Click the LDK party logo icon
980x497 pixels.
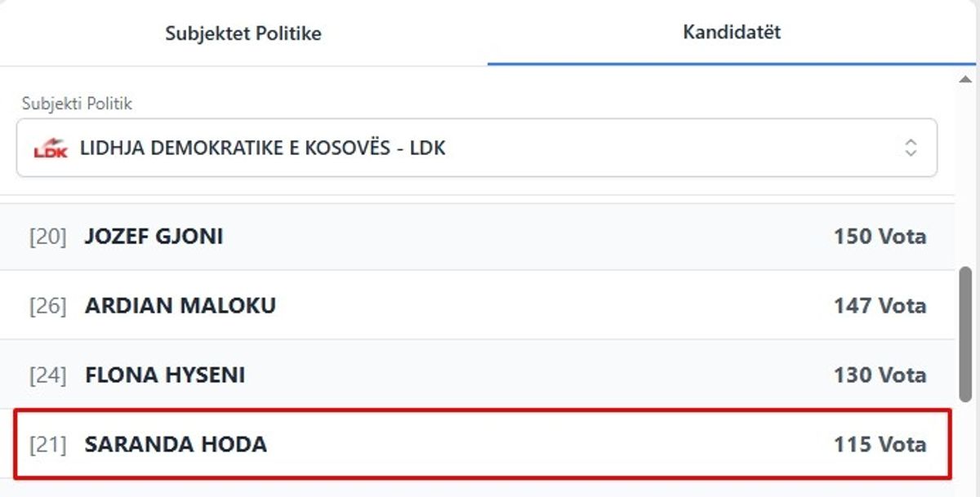(x=51, y=149)
